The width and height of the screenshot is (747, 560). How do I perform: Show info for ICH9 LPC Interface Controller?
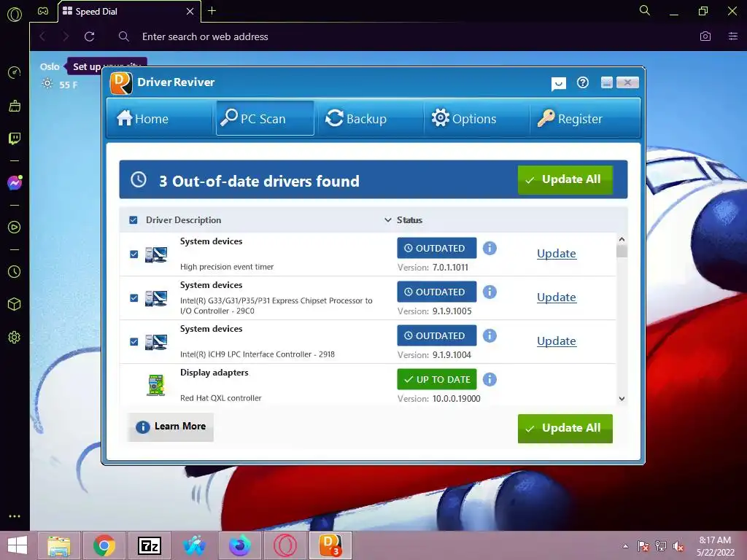click(x=489, y=335)
